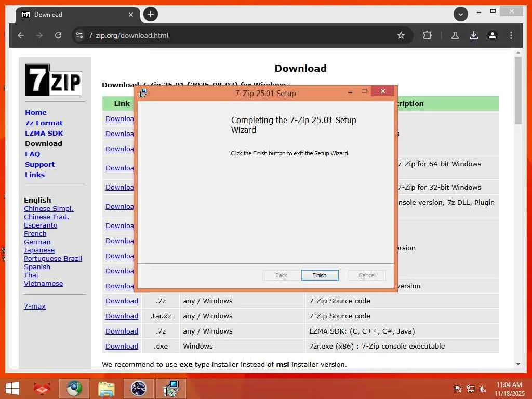The image size is (532, 399).
Task: Open the Links sidebar link
Action: [35, 175]
